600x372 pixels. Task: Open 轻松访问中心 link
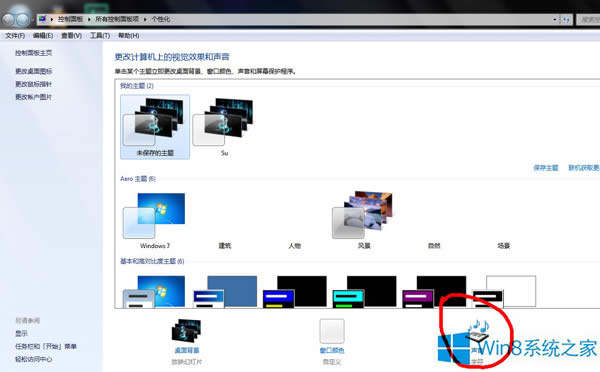[34, 359]
